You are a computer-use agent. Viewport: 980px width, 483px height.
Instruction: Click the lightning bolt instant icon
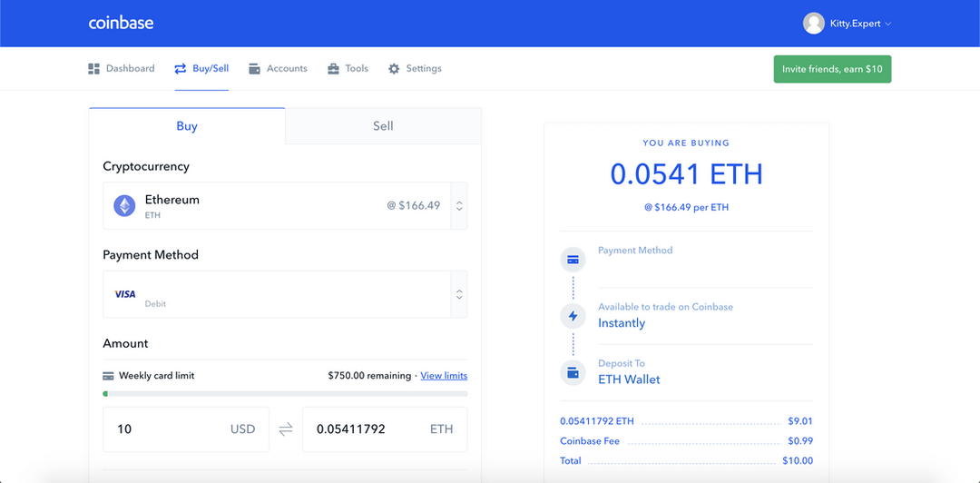[x=573, y=316]
